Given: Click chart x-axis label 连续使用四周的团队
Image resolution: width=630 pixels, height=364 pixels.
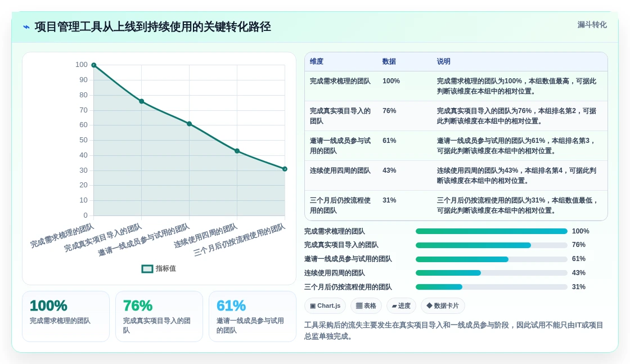Looking at the screenshot, I should pos(206,235).
